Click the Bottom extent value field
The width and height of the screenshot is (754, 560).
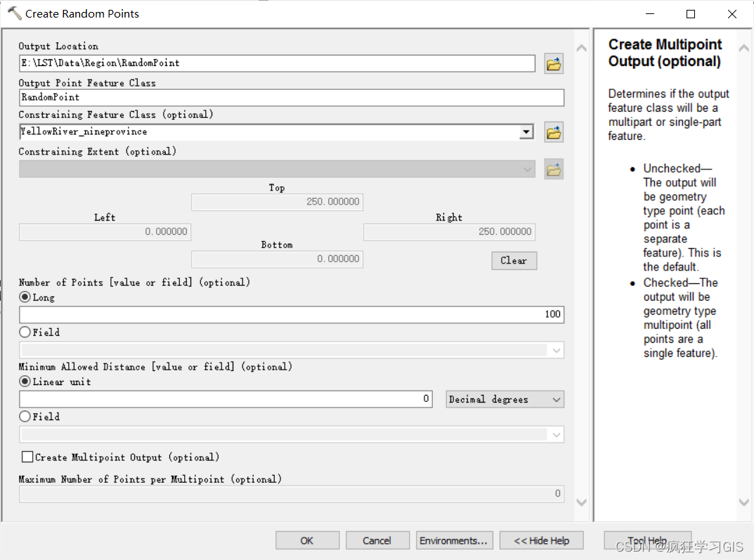point(277,259)
